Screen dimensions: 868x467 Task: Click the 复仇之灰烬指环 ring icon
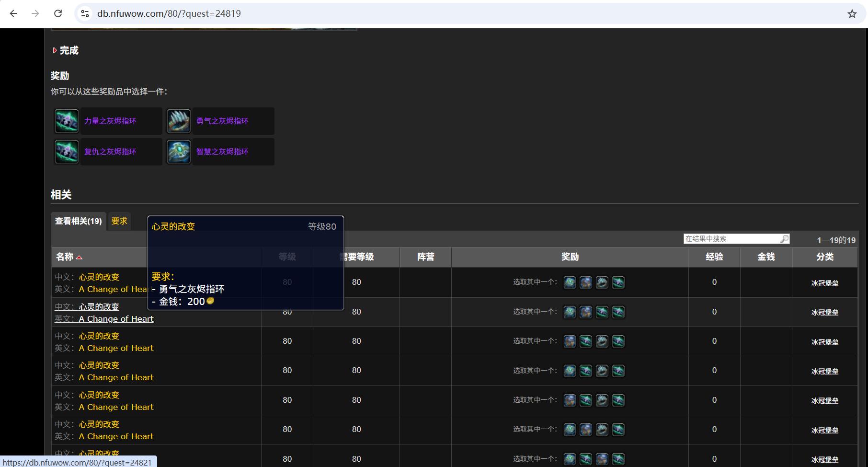(x=67, y=152)
